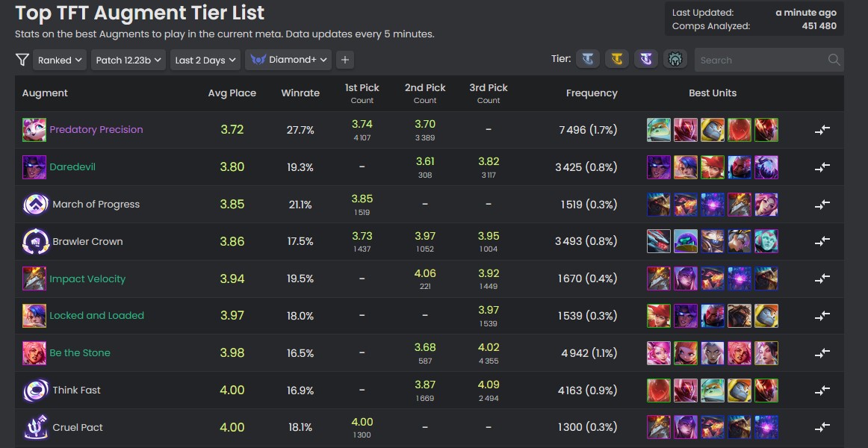Click the search magnifier icon
Image resolution: width=868 pixels, height=448 pixels.
pos(834,60)
